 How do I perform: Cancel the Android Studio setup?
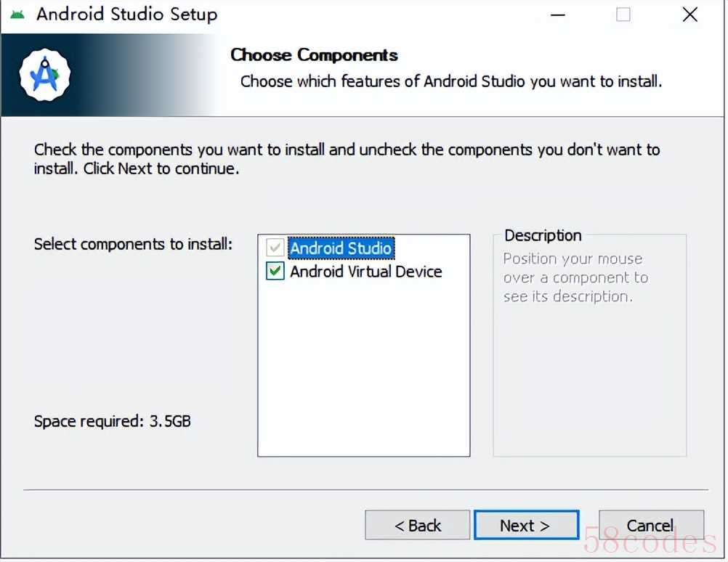tap(651, 526)
